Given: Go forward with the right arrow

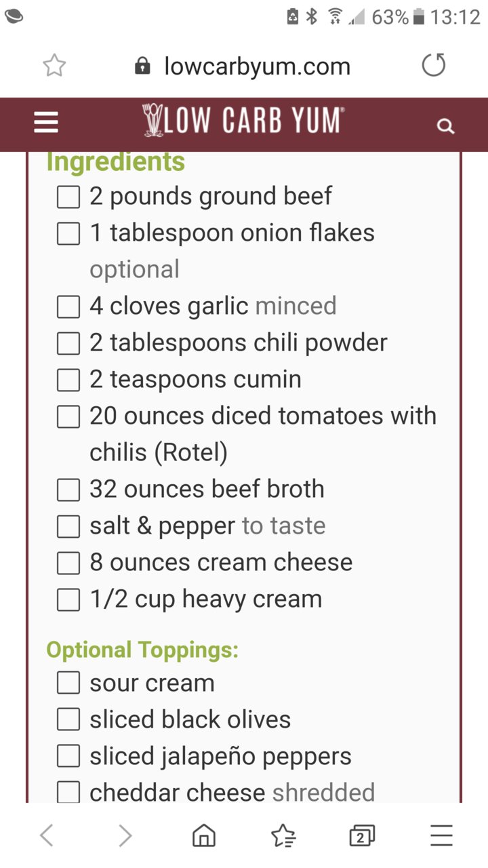Looking at the screenshot, I should (125, 835).
